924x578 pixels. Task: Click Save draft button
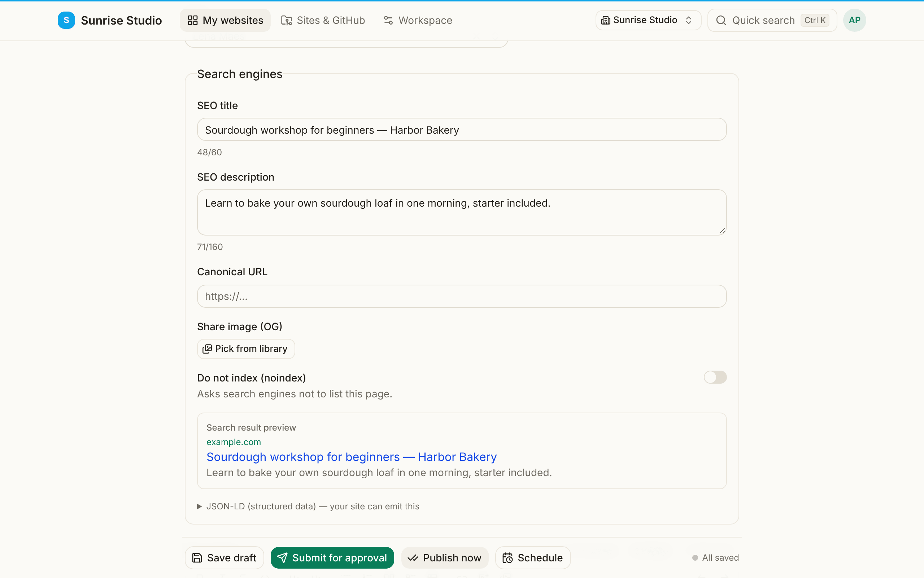(224, 558)
